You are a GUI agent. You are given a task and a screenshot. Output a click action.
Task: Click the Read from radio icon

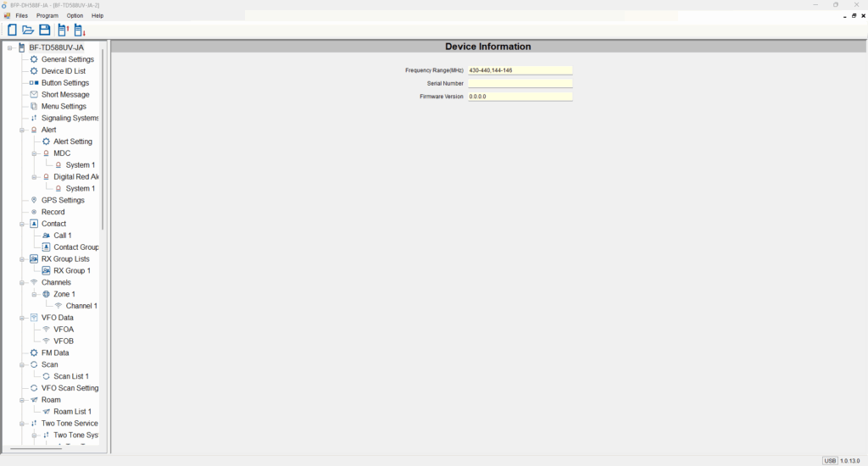(64, 30)
